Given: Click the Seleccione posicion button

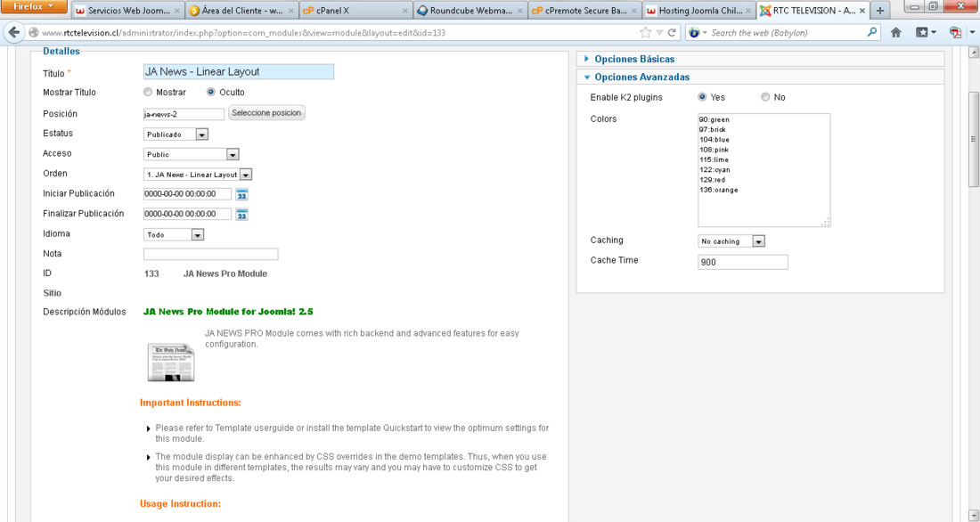Looking at the screenshot, I should (267, 113).
